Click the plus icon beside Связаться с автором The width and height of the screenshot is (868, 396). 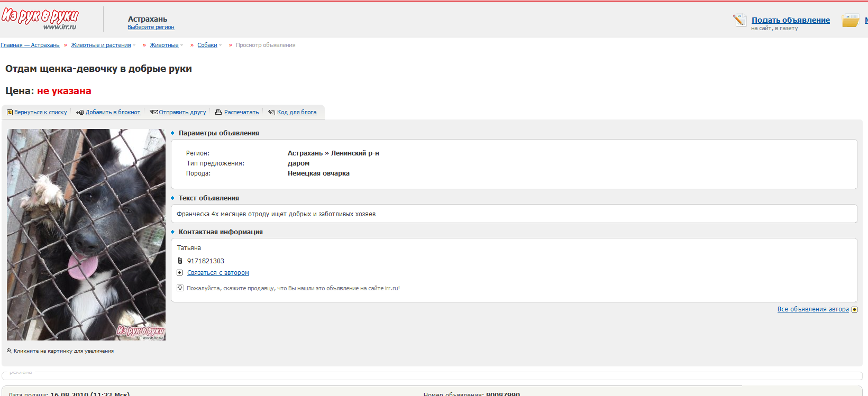[x=180, y=273]
